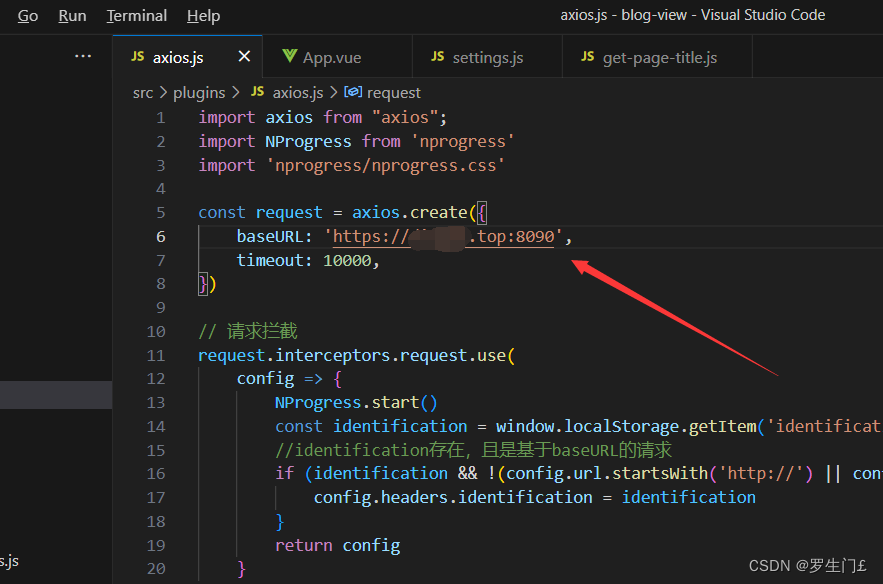This screenshot has height=584, width=883.
Task: Click the JS icon in the breadcrumb path
Action: point(257,92)
